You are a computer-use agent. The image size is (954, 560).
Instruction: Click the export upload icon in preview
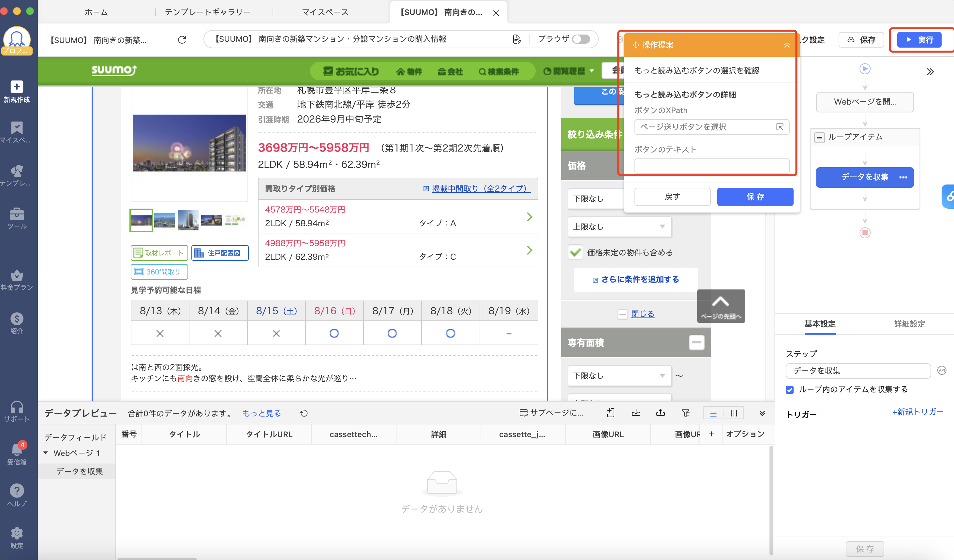click(661, 412)
